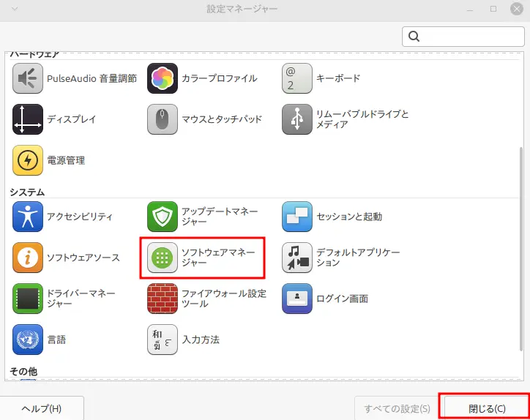The image size is (530, 420).
Task: Click the アクセシビリティ label
Action: click(80, 217)
